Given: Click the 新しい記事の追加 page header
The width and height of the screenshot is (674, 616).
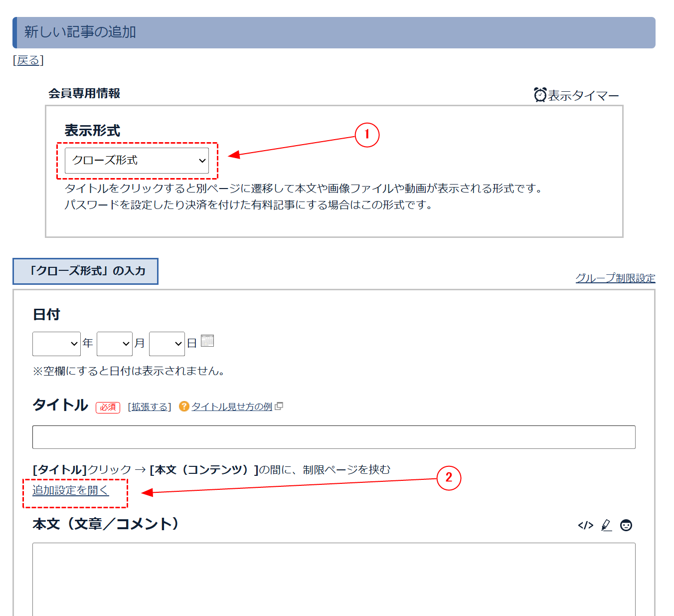Looking at the screenshot, I should pos(334,32).
